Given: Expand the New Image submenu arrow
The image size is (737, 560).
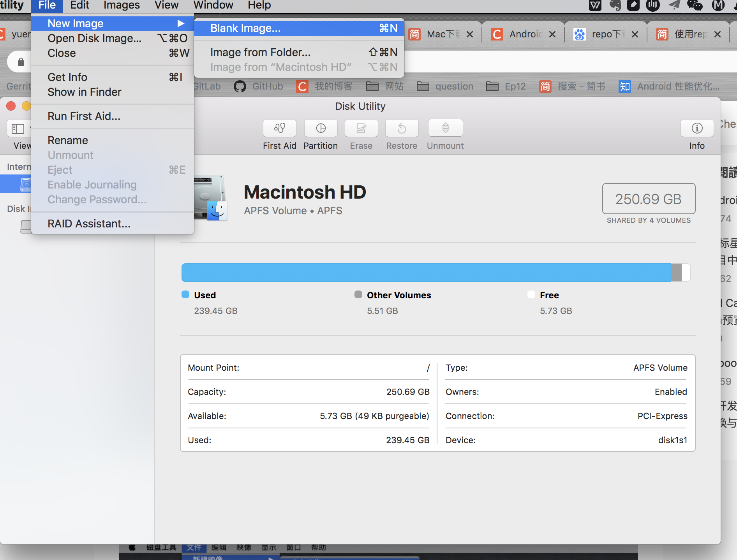Looking at the screenshot, I should point(181,23).
